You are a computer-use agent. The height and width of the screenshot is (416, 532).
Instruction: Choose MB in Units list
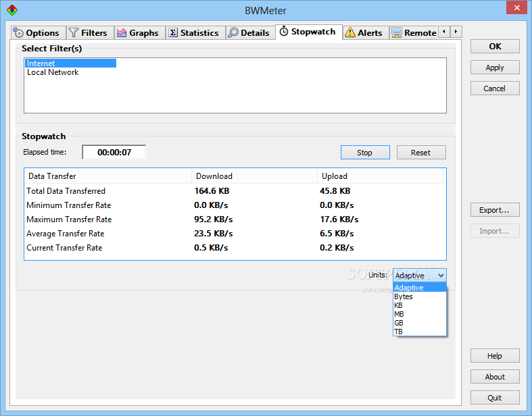[420, 314]
